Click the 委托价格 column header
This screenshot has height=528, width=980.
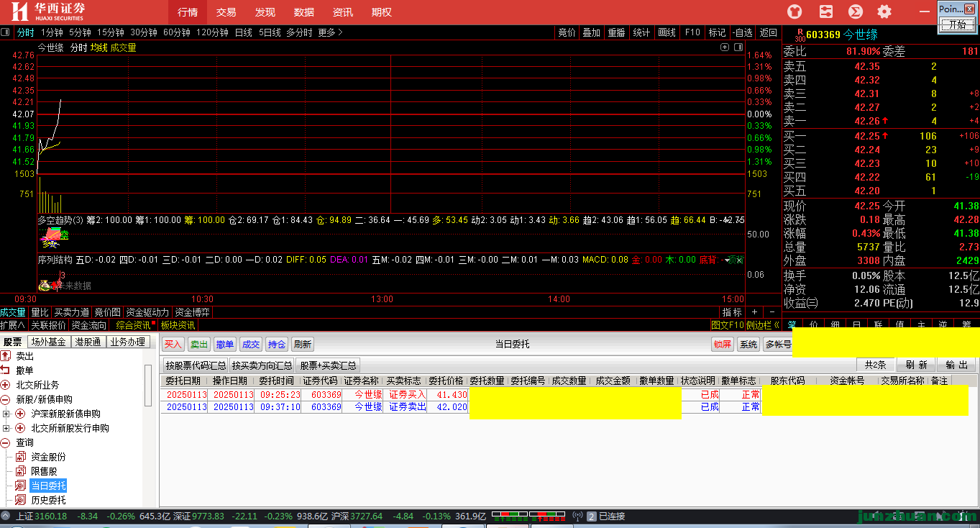coord(447,381)
